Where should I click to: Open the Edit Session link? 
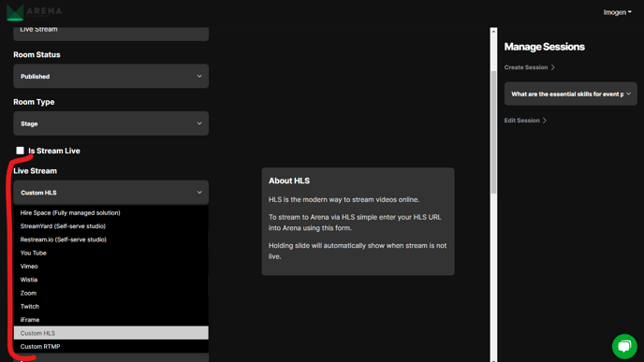(525, 121)
